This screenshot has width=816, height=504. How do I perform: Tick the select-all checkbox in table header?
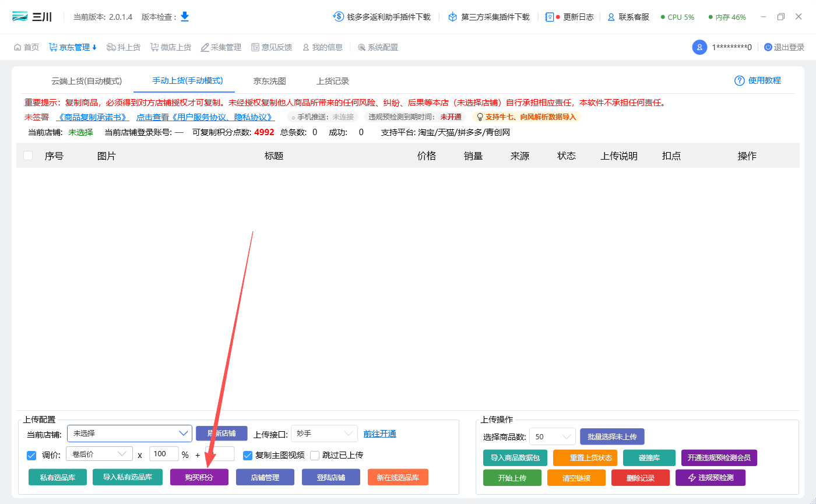pyautogui.click(x=28, y=156)
